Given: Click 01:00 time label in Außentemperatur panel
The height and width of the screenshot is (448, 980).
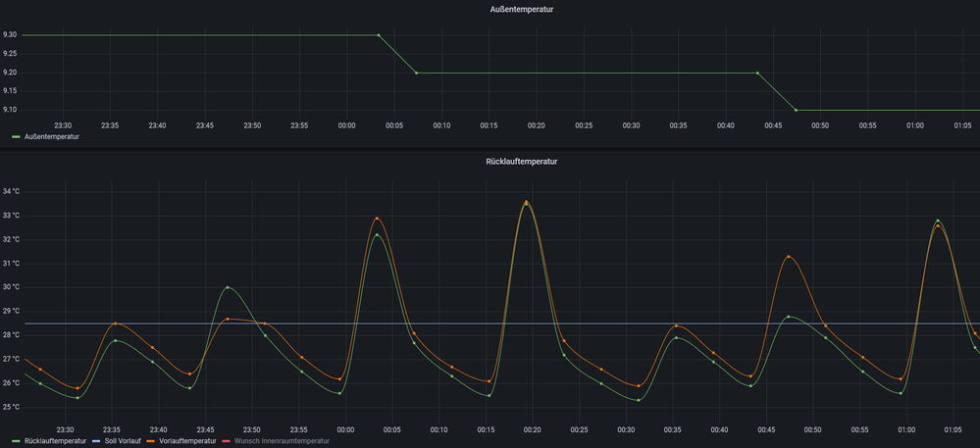Looking at the screenshot, I should coord(915,125).
